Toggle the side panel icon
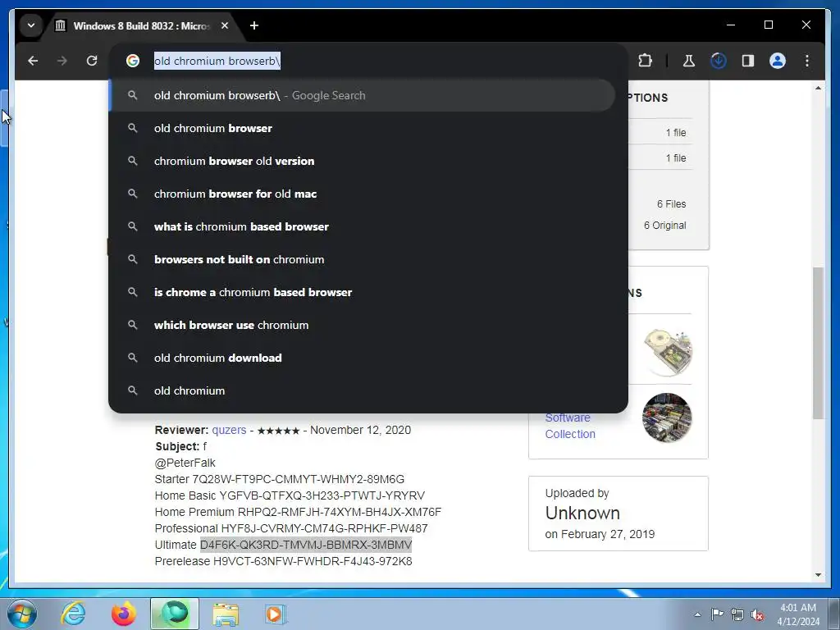This screenshot has width=840, height=630. click(748, 61)
